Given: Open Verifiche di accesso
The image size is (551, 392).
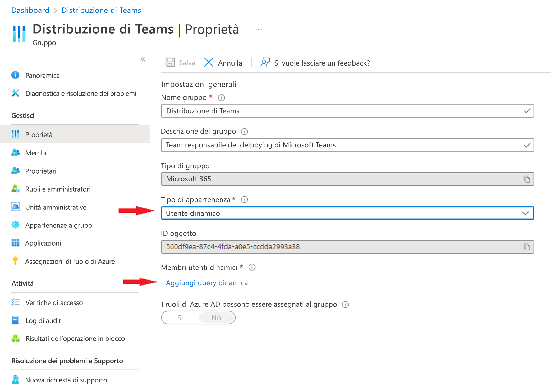Looking at the screenshot, I should click(x=54, y=303).
